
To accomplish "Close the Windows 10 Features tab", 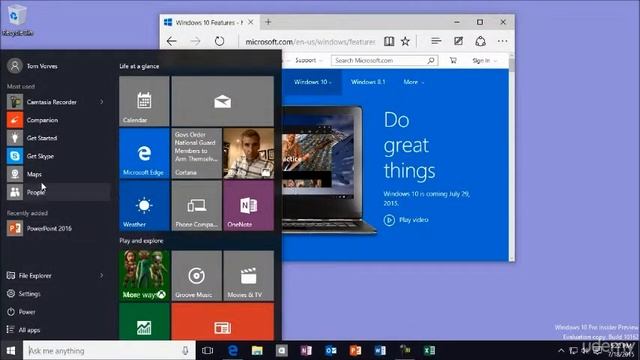I will [251, 22].
